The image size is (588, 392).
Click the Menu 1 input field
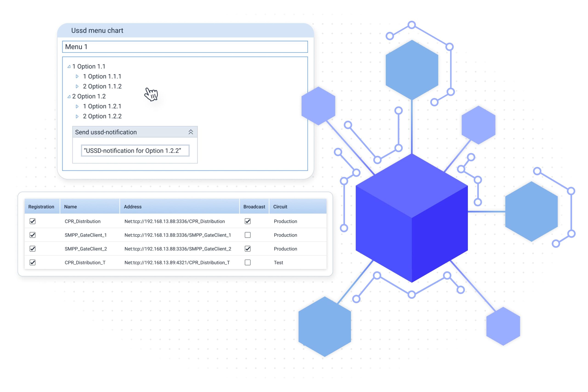coord(185,47)
